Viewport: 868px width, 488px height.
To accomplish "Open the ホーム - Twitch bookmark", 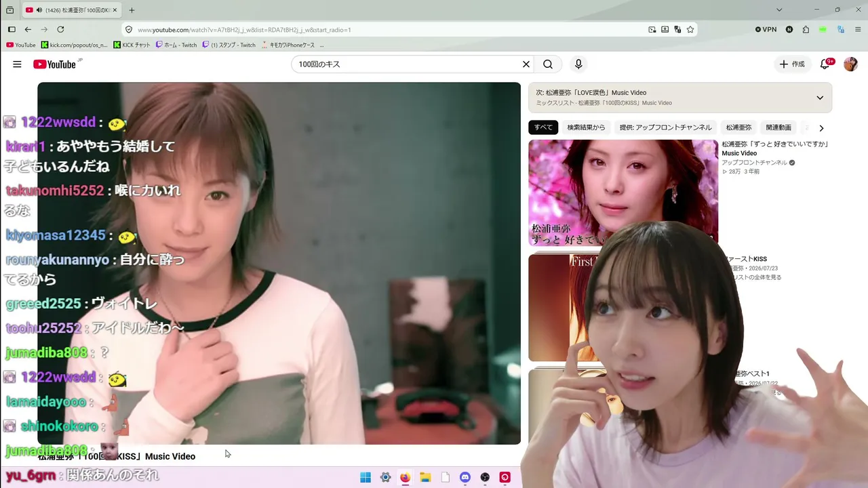I will click(176, 45).
